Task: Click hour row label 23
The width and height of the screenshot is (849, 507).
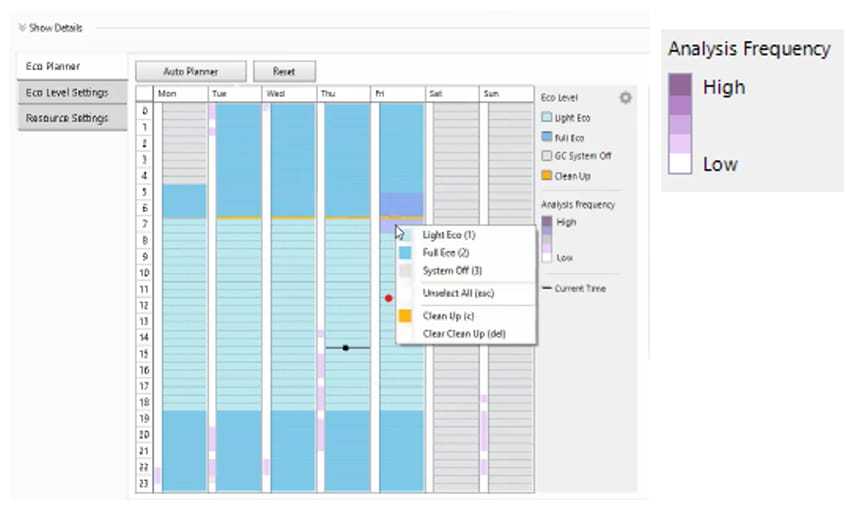Action: 145,483
